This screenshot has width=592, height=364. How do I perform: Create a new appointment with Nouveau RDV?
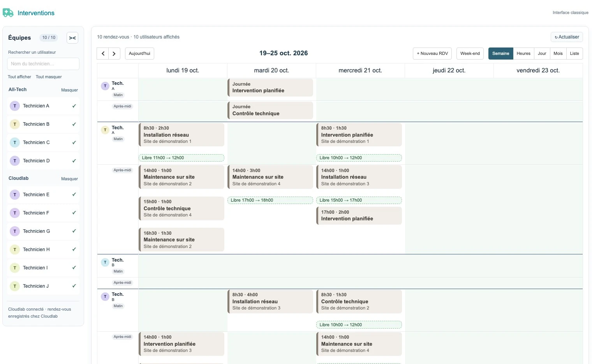point(432,53)
